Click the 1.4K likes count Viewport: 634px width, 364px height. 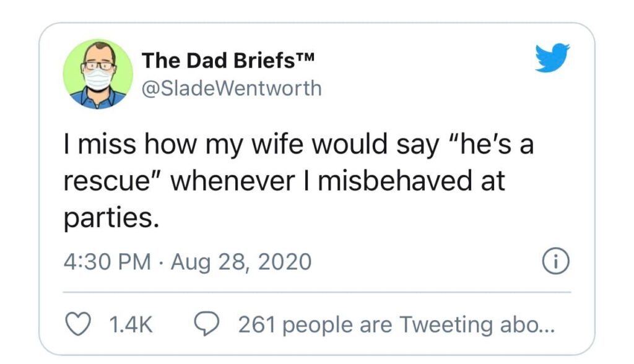point(130,324)
